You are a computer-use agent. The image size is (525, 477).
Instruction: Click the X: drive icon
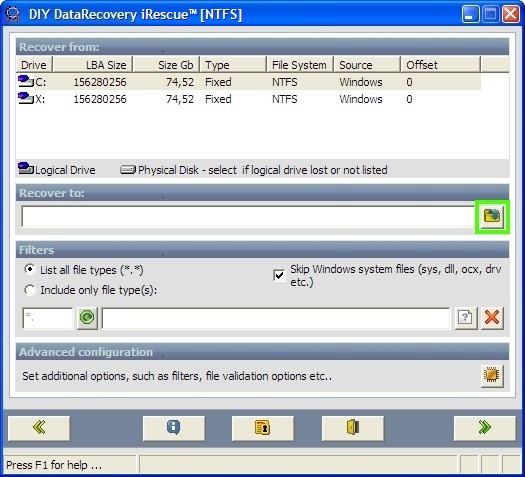26,98
